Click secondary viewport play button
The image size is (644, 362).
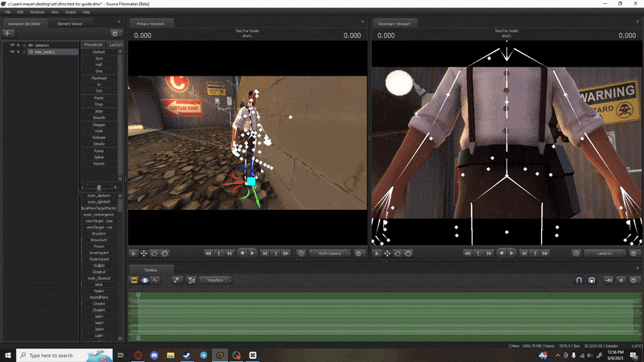[512, 253]
